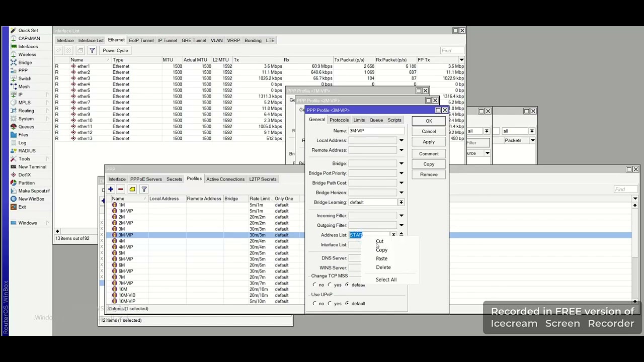Expand the Incoming Filter field arrow
Image resolution: width=644 pixels, height=362 pixels.
(x=401, y=216)
